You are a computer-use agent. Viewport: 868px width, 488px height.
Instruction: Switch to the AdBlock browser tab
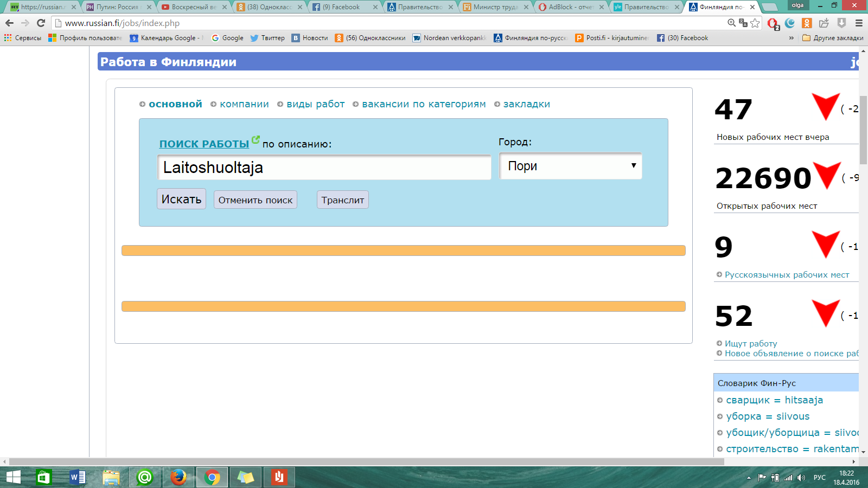(x=571, y=7)
